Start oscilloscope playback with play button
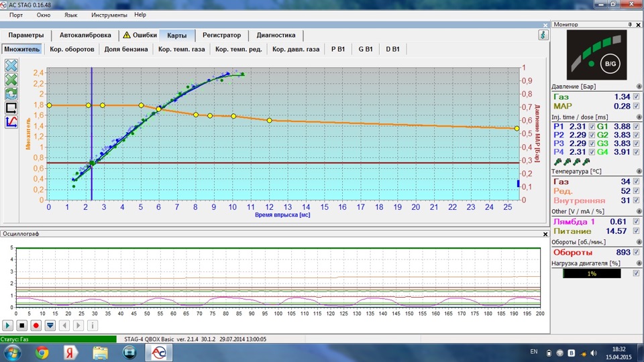The width and height of the screenshot is (644, 362). [x=8, y=326]
